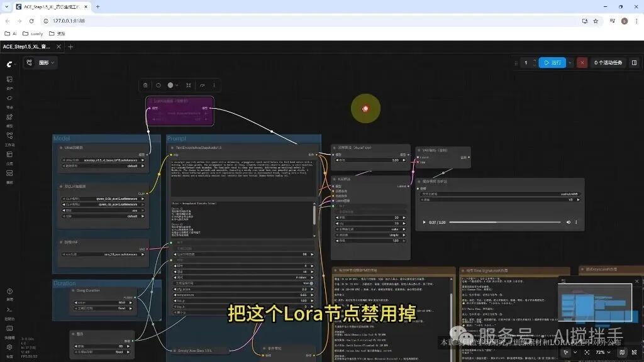This screenshot has height=362, width=644.
Task: Click the batch count field showing 1
Action: 526,63
